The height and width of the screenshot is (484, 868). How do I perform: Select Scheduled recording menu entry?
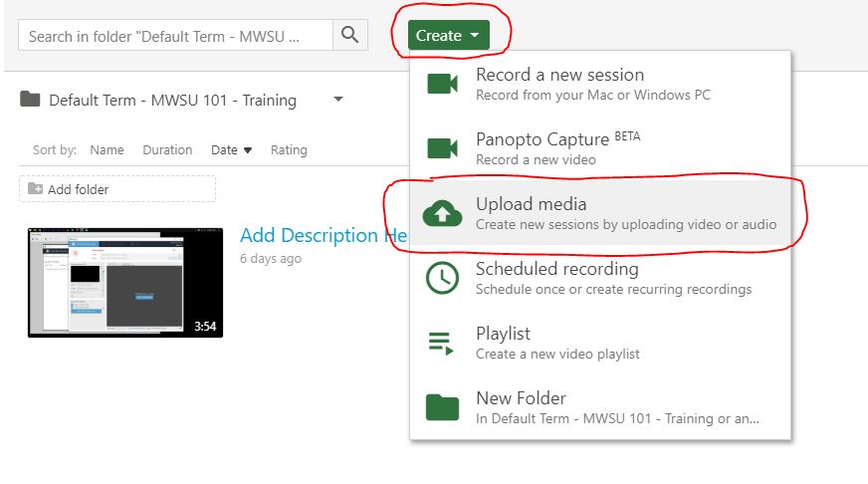[x=600, y=278]
